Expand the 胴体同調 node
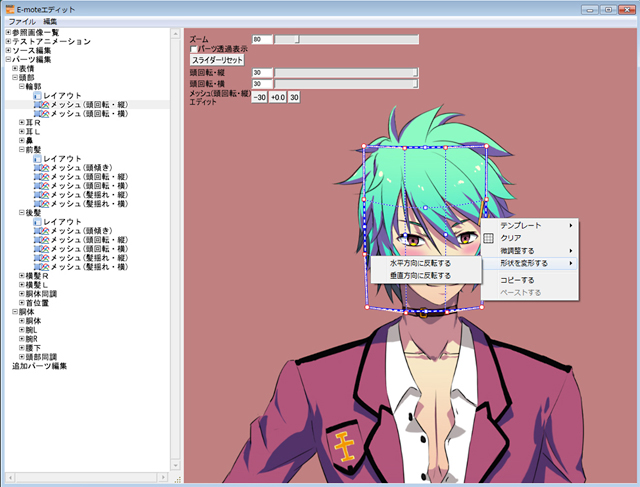The height and width of the screenshot is (487, 640). [22, 294]
